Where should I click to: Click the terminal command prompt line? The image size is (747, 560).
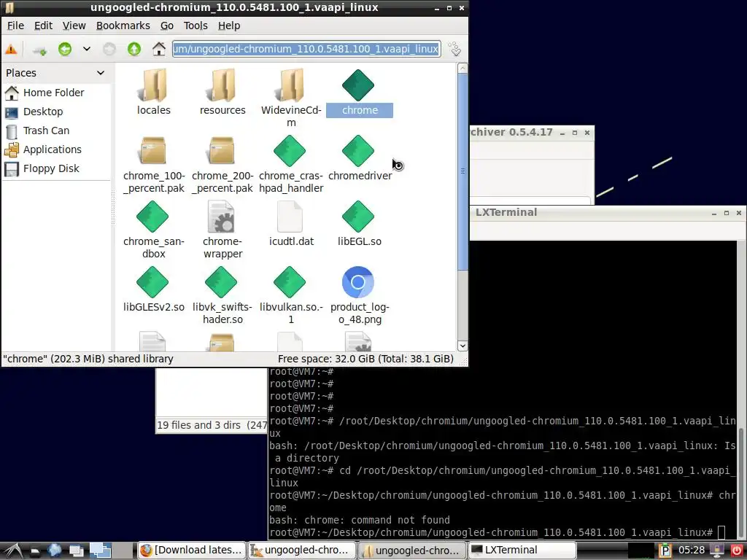497,532
